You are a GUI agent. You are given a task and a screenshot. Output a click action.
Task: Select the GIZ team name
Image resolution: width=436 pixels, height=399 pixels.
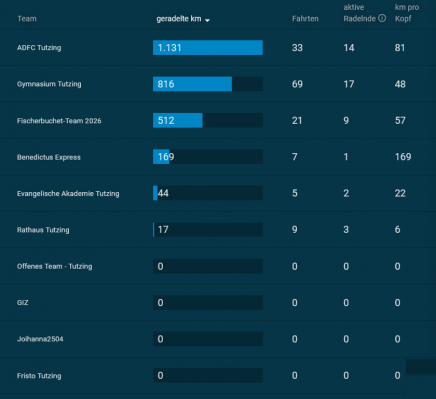[23, 303]
